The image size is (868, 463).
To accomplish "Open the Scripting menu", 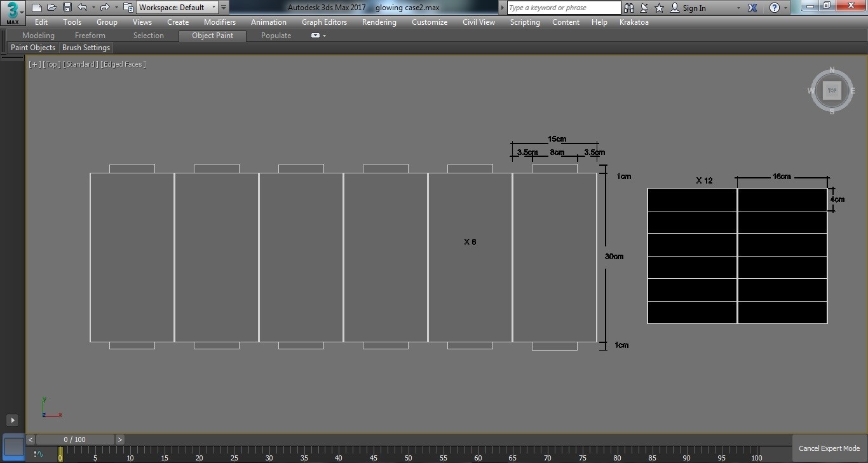I will [x=525, y=22].
